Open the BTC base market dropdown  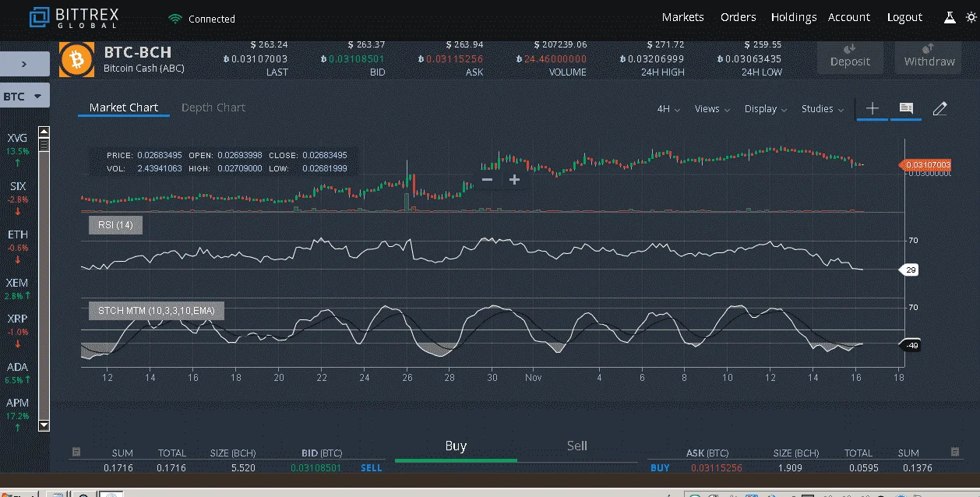(25, 97)
